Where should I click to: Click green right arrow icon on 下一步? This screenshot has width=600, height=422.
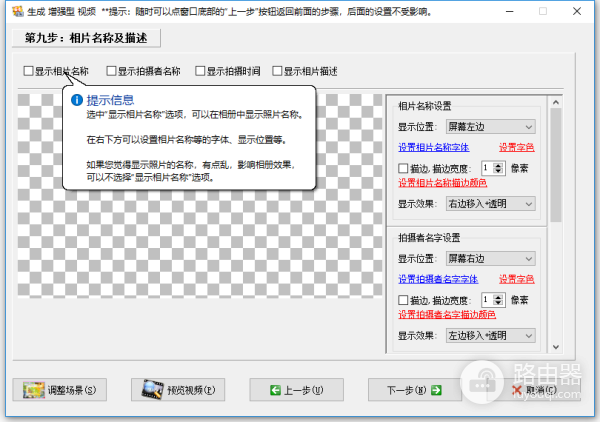[436, 390]
